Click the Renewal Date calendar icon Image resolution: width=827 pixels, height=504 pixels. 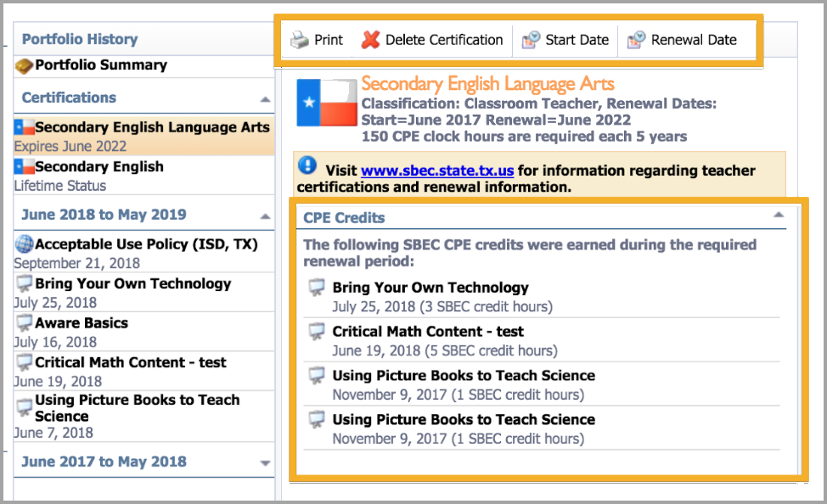click(637, 40)
